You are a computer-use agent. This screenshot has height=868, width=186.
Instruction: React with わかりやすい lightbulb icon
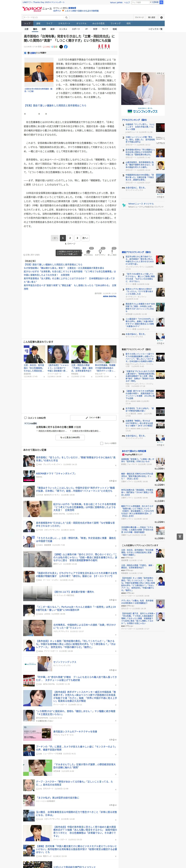click(x=100, y=252)
